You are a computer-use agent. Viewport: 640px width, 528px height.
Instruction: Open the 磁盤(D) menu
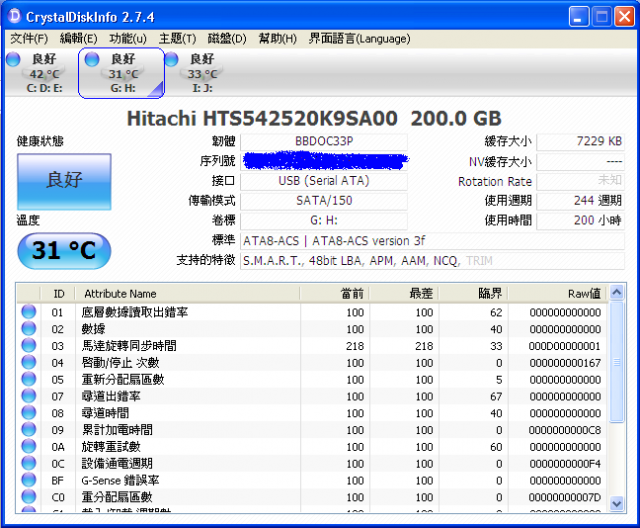point(227,39)
